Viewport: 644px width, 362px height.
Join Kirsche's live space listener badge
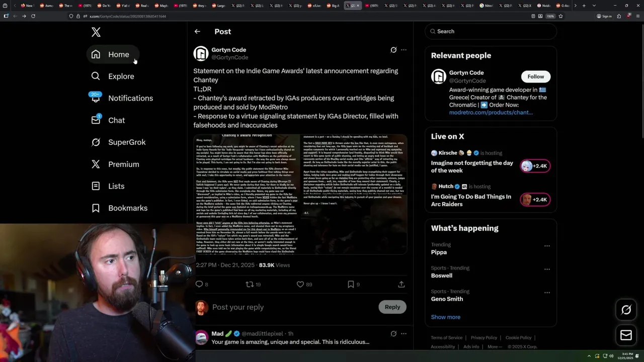point(535,166)
